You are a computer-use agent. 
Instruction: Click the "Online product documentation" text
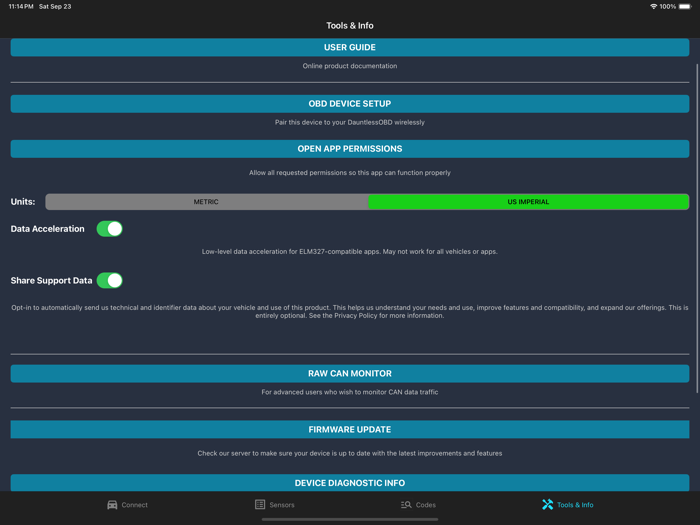point(350,66)
